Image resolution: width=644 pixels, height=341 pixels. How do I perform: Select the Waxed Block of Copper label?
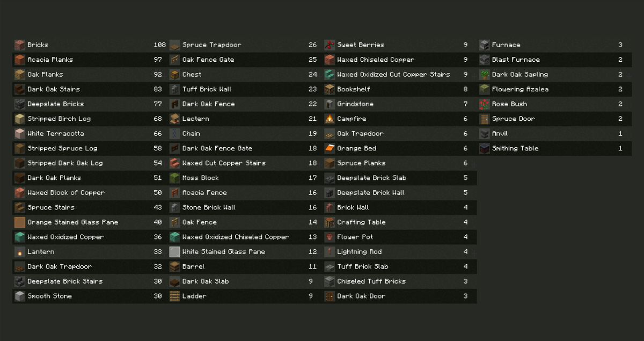point(65,193)
